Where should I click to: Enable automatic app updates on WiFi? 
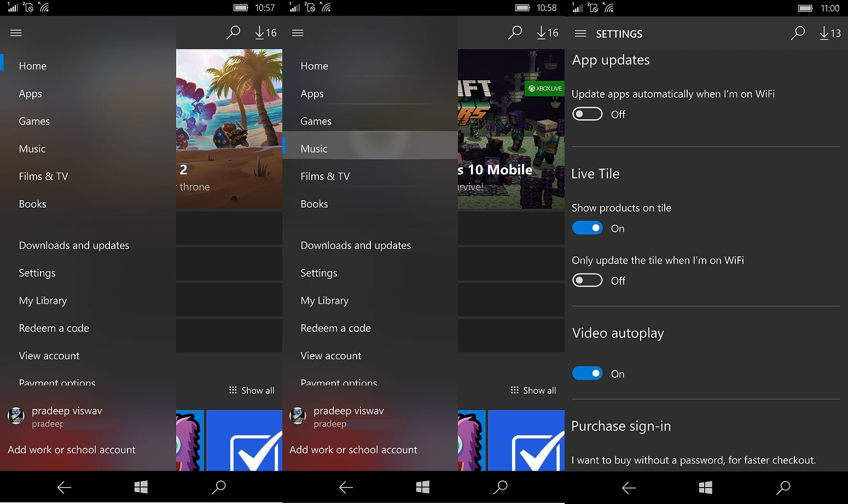point(587,114)
